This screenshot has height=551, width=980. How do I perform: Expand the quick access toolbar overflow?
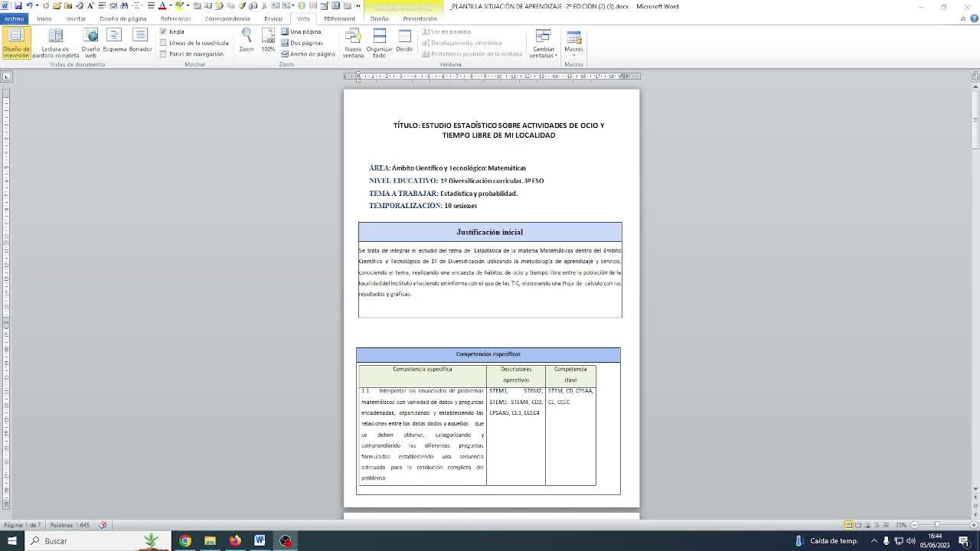click(x=358, y=5)
